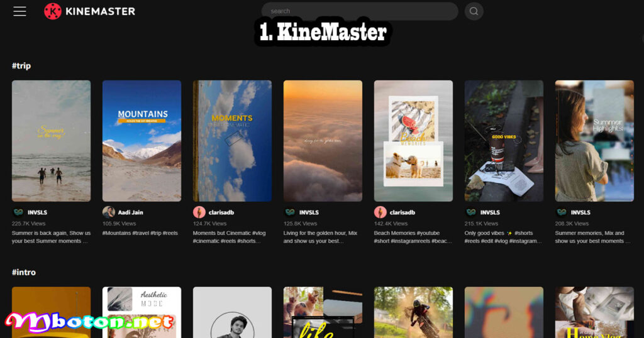Click 'Summer is back again' description
The width and height of the screenshot is (644, 338).
tap(52, 237)
